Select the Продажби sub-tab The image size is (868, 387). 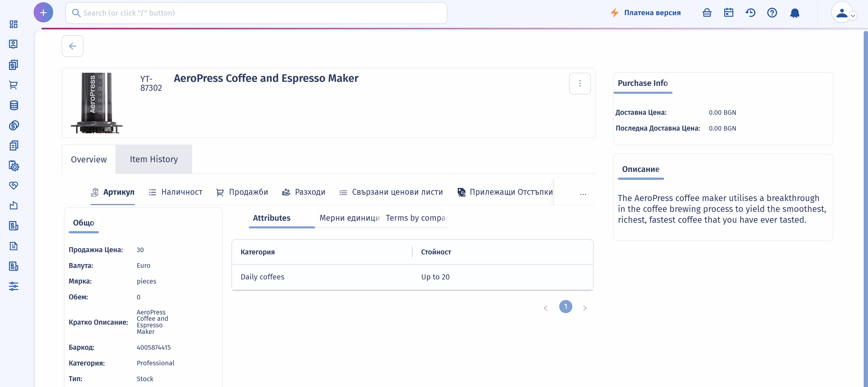(242, 192)
